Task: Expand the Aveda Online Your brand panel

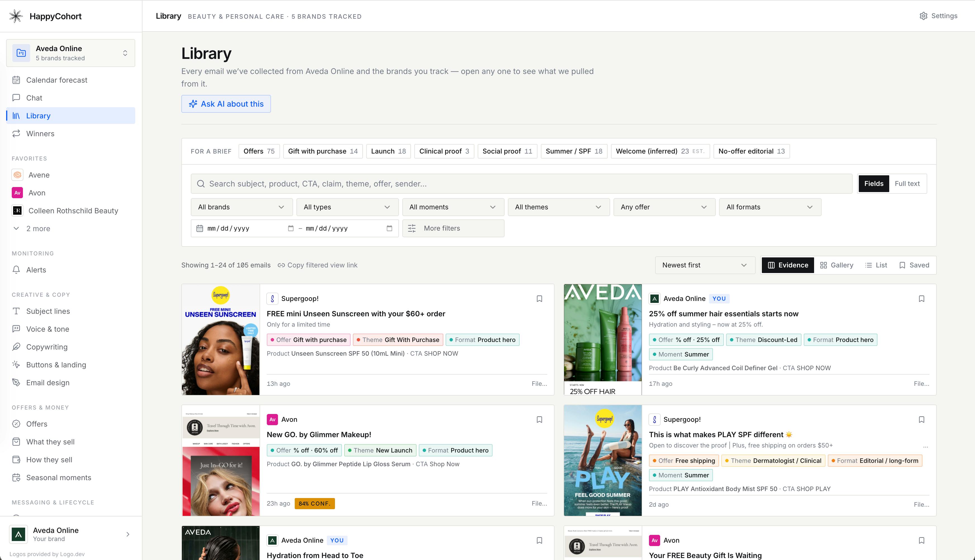Action: [71, 534]
